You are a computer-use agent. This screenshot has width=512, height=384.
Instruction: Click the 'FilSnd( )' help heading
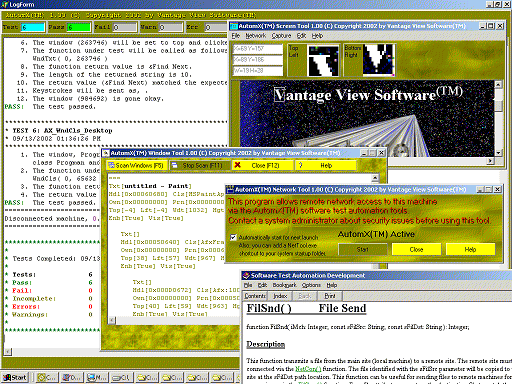(269, 308)
